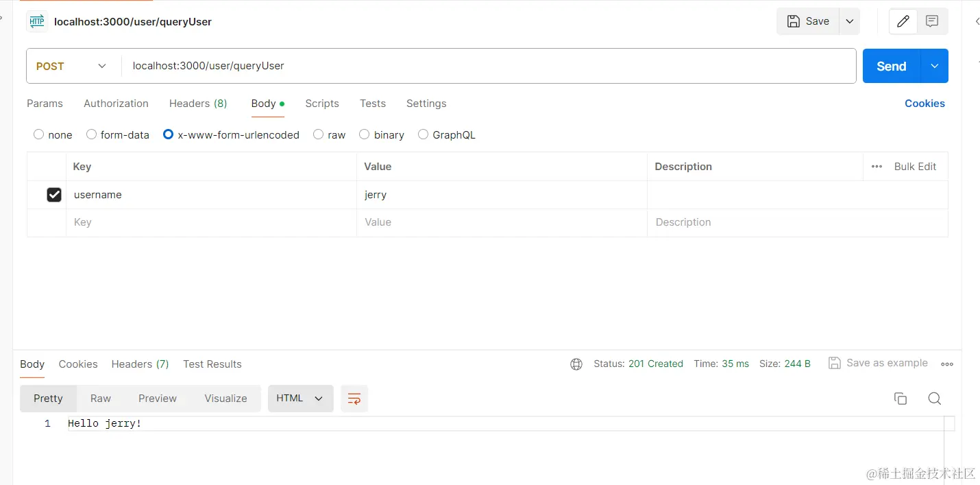980x485 pixels.
Task: Expand the Save options arrow
Action: tap(849, 21)
